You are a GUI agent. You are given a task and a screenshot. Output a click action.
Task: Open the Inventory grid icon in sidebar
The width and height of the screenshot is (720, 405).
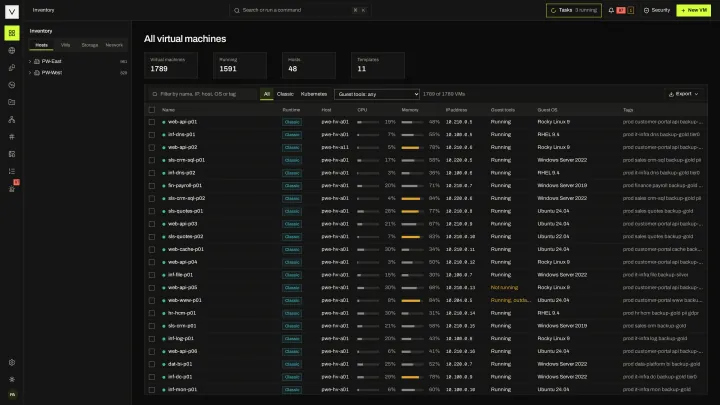point(12,33)
